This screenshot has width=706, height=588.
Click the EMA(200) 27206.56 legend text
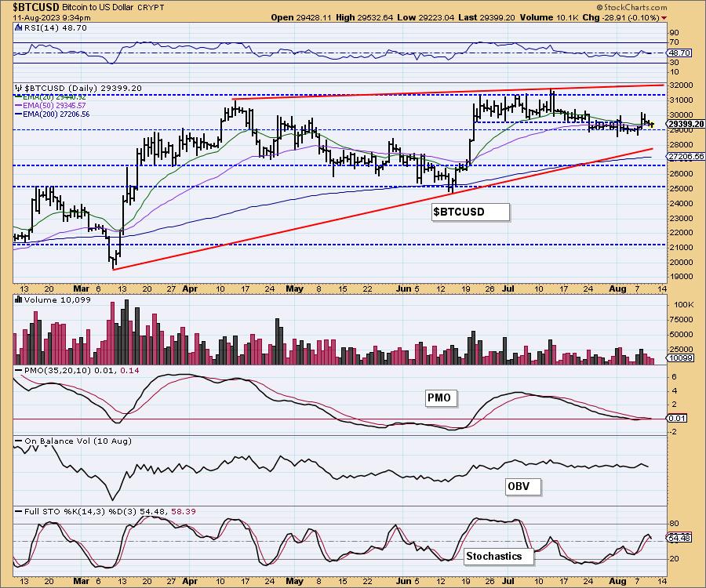pos(56,114)
